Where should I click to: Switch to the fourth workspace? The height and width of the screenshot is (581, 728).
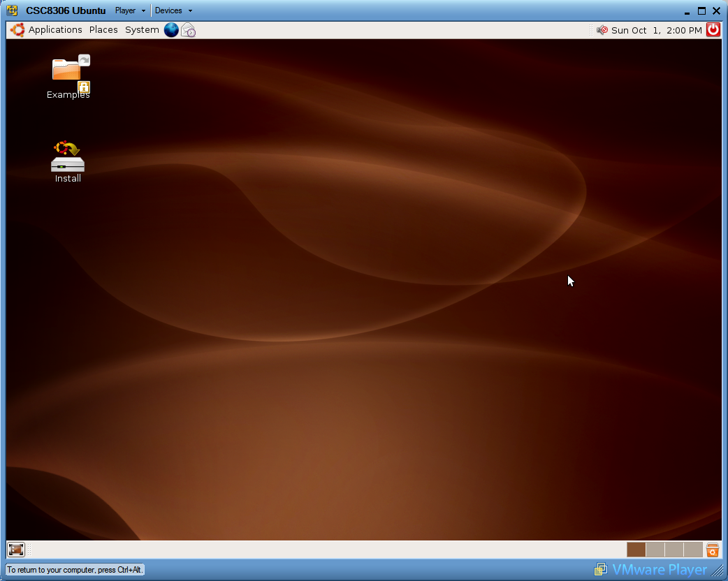692,550
